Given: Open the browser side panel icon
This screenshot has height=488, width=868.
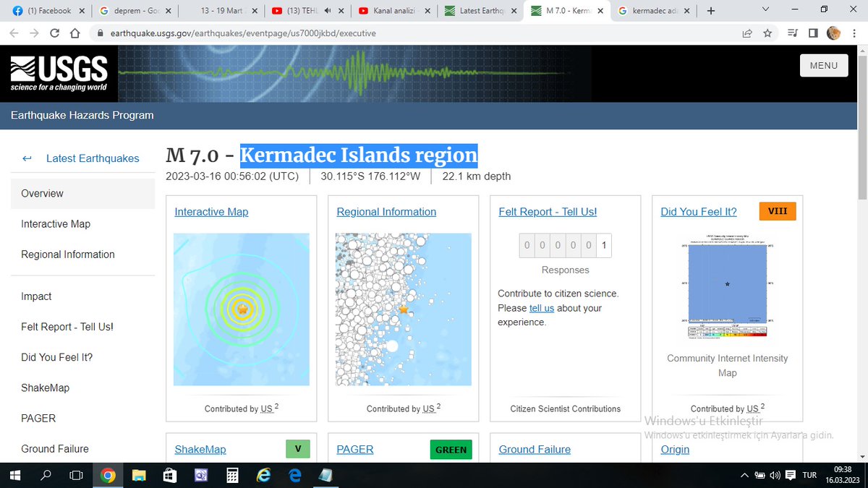Looking at the screenshot, I should (813, 33).
